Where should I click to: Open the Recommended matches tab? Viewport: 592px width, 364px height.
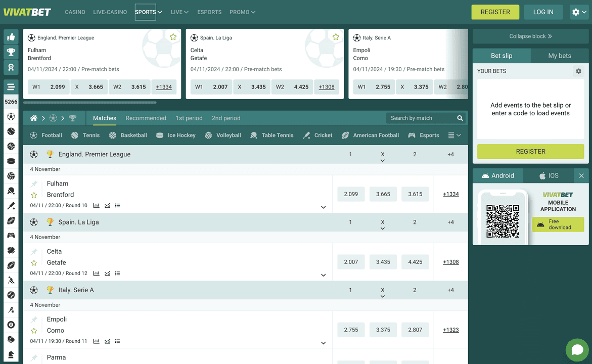(146, 118)
